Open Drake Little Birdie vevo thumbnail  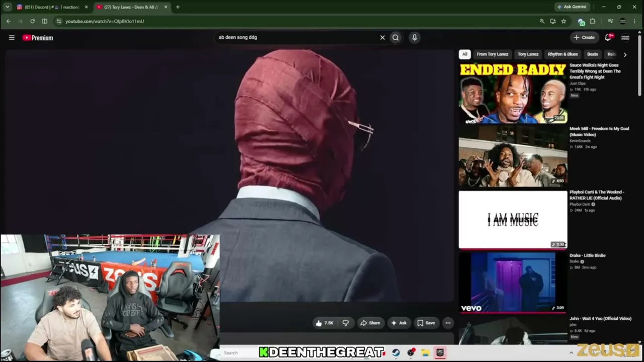point(513,283)
